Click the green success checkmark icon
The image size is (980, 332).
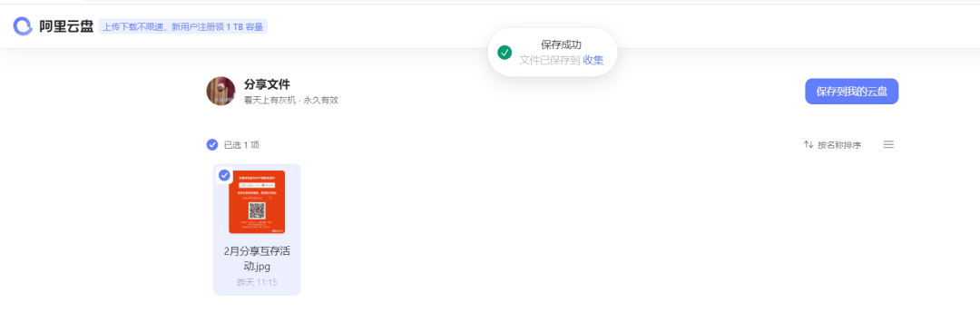(505, 53)
